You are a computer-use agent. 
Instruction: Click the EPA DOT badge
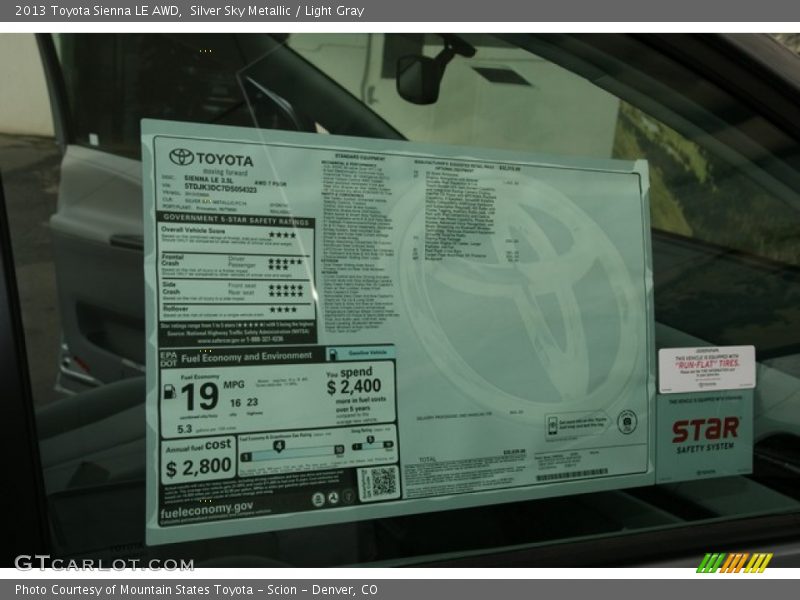pos(167,357)
